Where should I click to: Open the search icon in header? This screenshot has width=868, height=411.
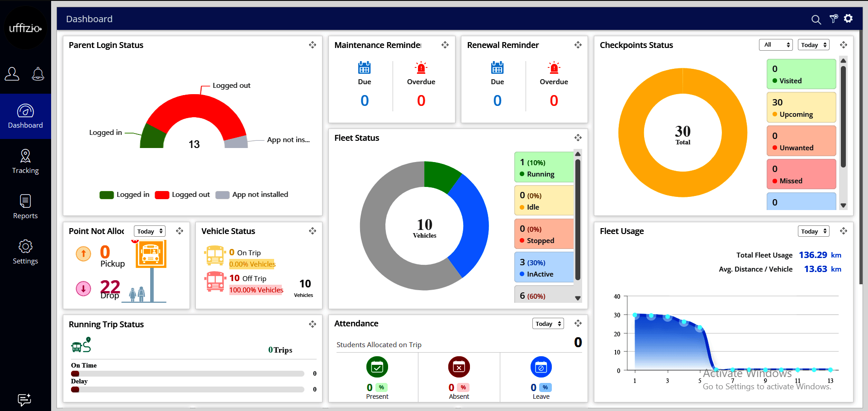pyautogui.click(x=816, y=19)
